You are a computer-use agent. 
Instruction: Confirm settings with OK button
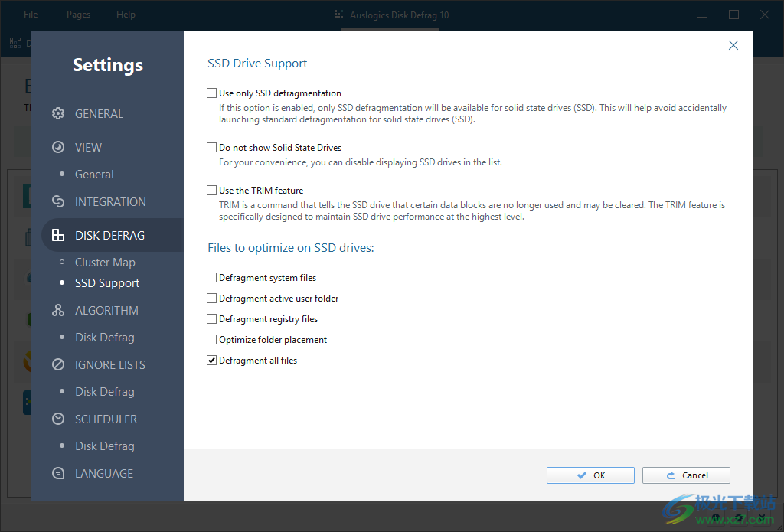pyautogui.click(x=590, y=475)
